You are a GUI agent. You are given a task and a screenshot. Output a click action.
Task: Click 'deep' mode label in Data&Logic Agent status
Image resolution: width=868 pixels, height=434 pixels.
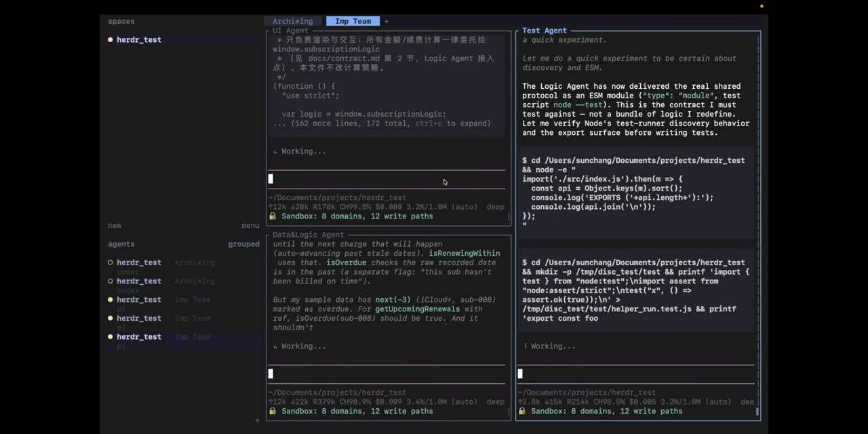click(x=495, y=401)
